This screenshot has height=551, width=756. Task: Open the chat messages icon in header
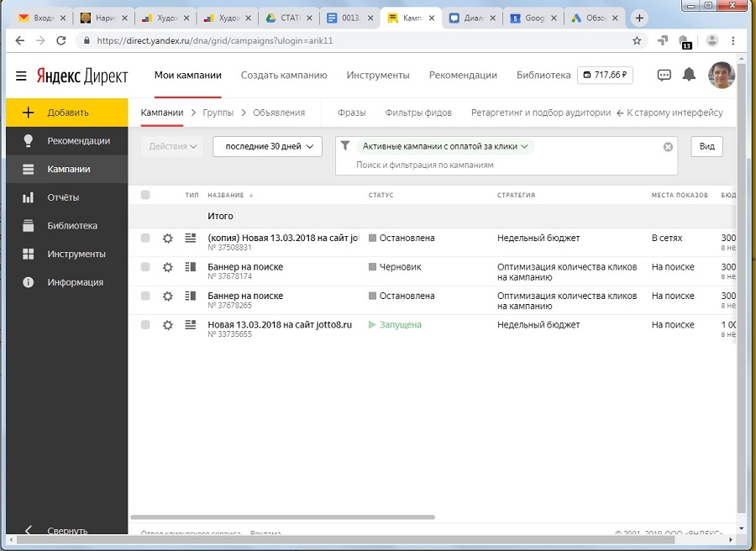pos(664,76)
